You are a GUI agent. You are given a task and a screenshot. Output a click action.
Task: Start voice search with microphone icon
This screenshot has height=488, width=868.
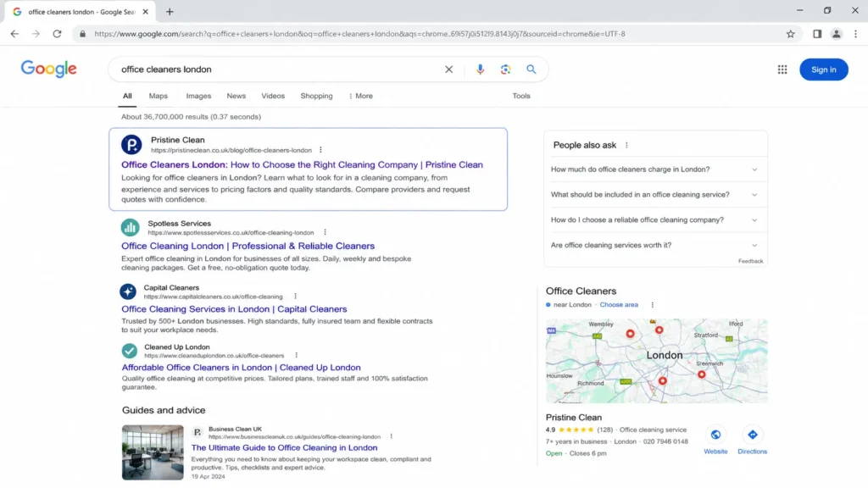[x=480, y=69]
